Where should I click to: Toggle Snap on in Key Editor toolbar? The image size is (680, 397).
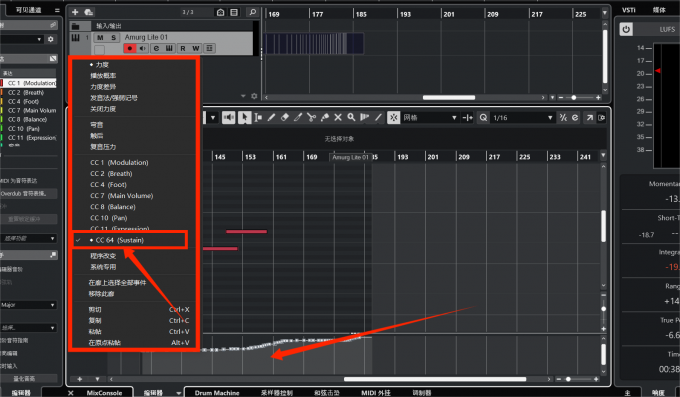pos(393,117)
